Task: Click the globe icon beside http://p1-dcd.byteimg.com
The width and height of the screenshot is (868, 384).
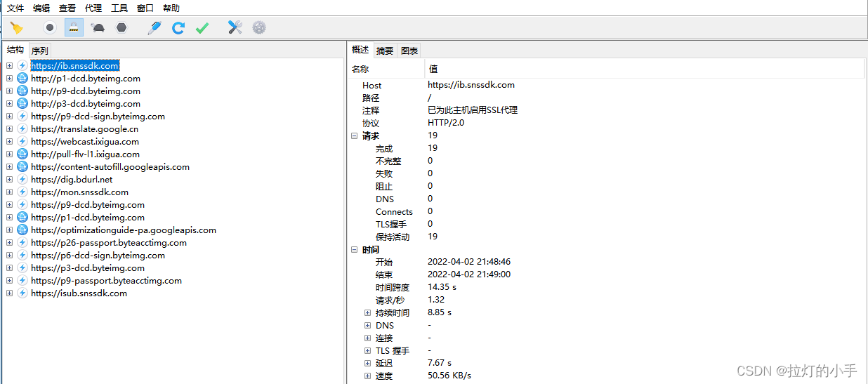Action: [22, 78]
